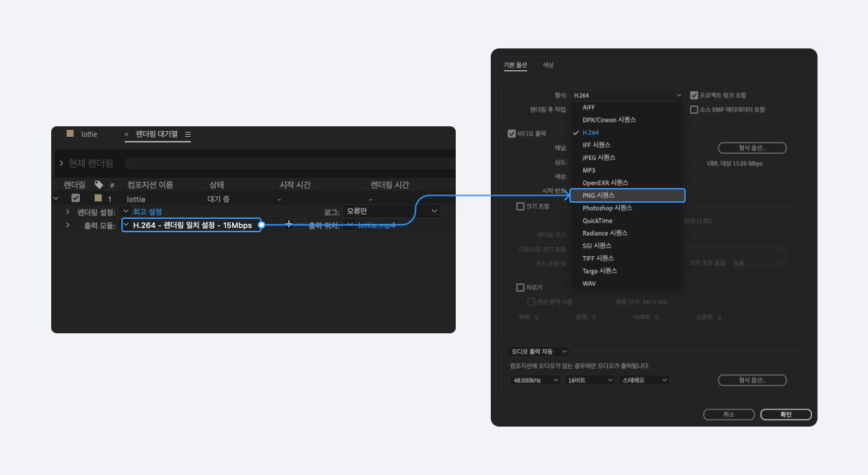Select the lottie tab in the timeline panel

[x=89, y=134]
